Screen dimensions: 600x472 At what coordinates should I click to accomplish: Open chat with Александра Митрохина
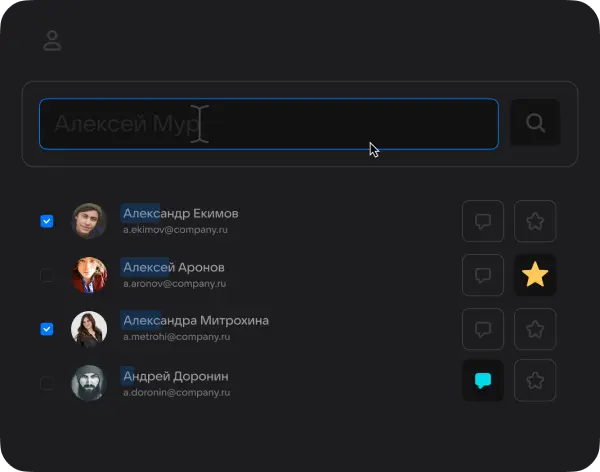483,329
